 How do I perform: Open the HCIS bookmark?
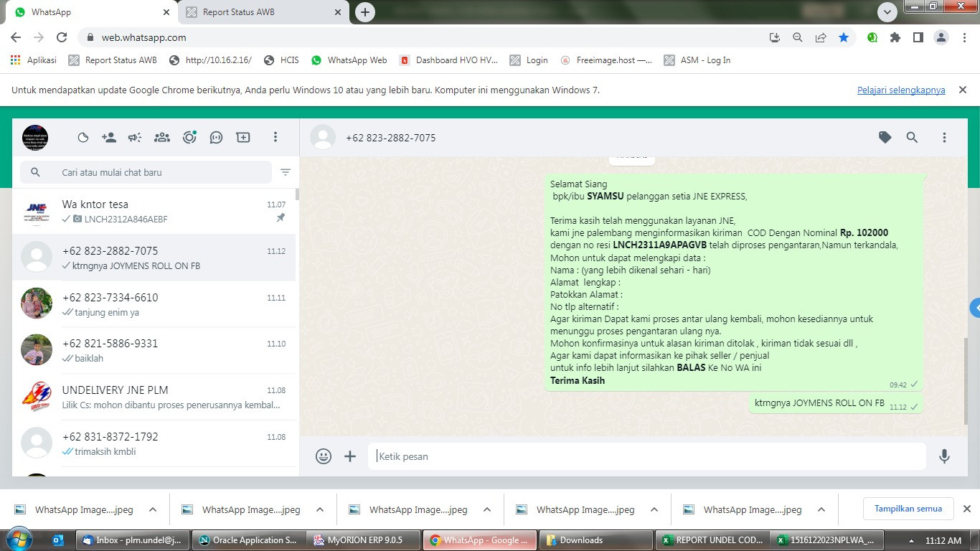[281, 60]
